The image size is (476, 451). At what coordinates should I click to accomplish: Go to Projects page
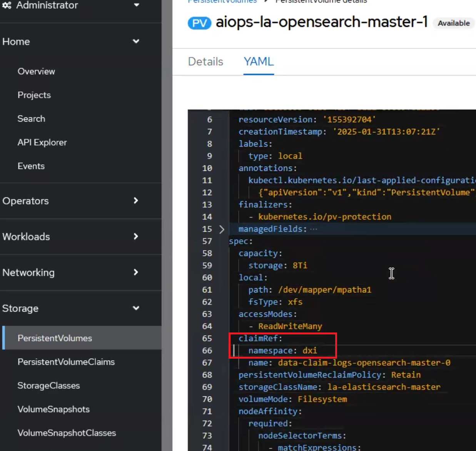click(34, 95)
